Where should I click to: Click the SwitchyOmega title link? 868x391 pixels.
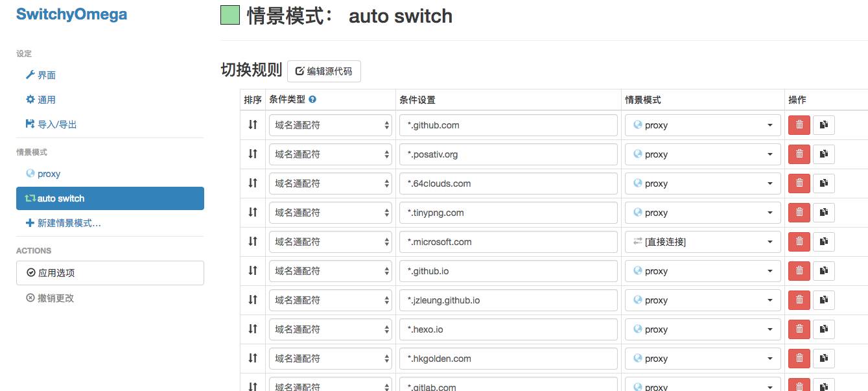pos(71,14)
